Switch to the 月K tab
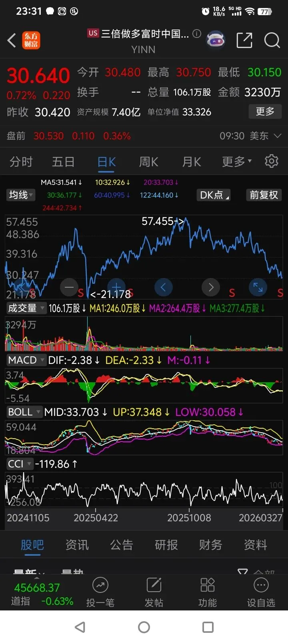 click(192, 162)
